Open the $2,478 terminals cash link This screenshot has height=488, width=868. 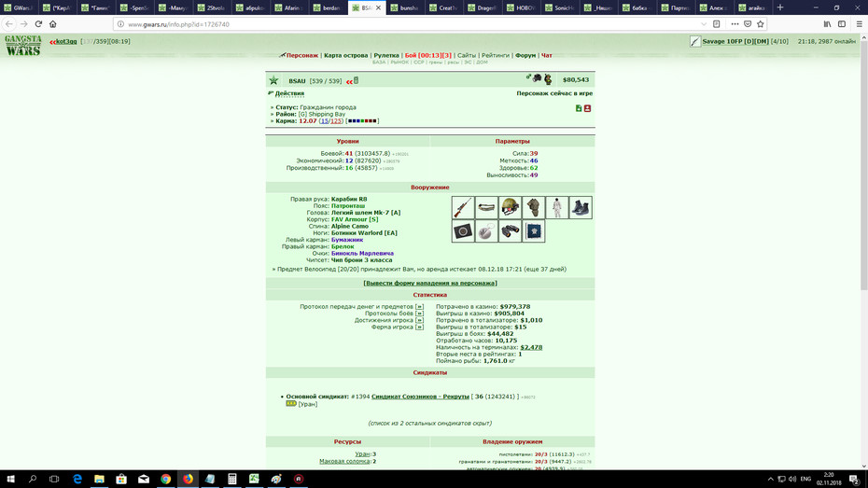(x=531, y=347)
